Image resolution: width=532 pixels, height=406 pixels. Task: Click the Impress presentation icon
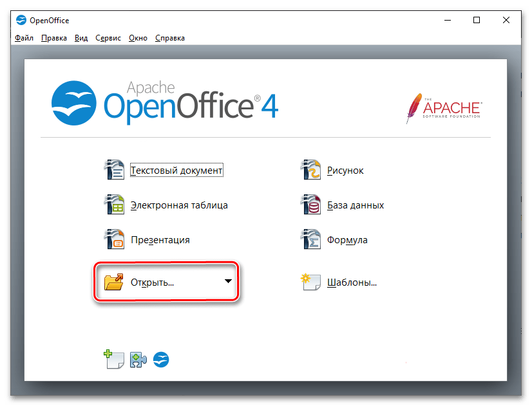tap(115, 239)
